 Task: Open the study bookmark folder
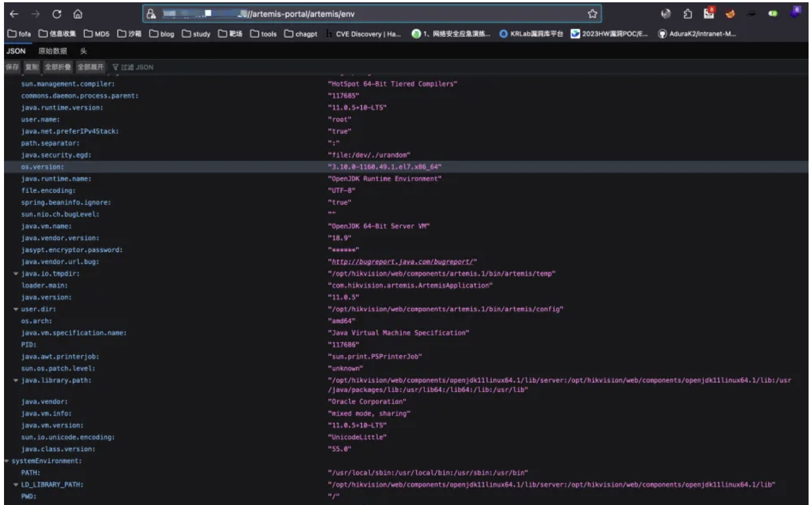(196, 34)
